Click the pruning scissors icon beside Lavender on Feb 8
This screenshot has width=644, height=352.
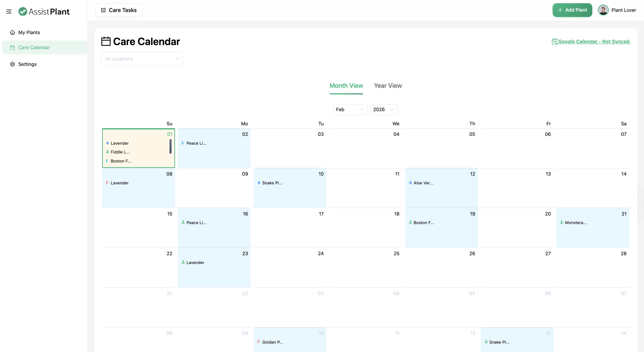pyautogui.click(x=107, y=183)
